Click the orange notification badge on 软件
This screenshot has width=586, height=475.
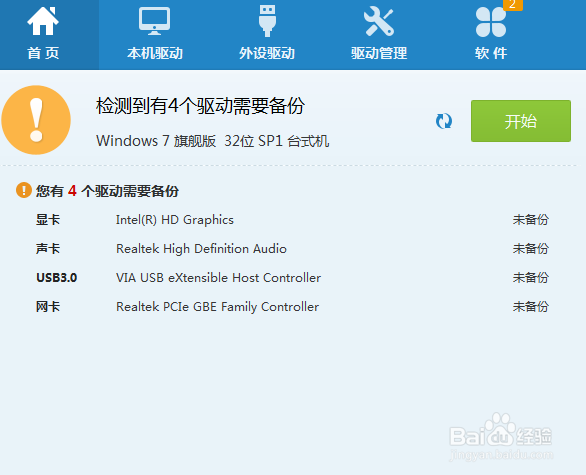point(512,5)
